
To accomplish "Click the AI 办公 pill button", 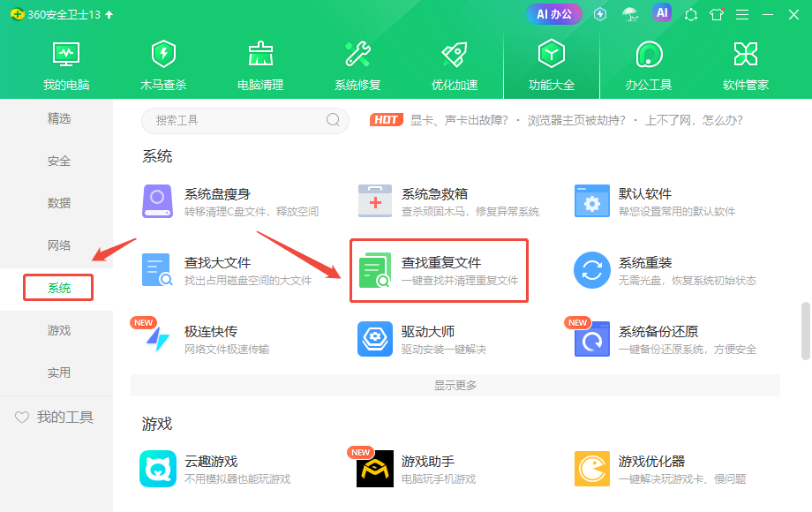I will [554, 14].
